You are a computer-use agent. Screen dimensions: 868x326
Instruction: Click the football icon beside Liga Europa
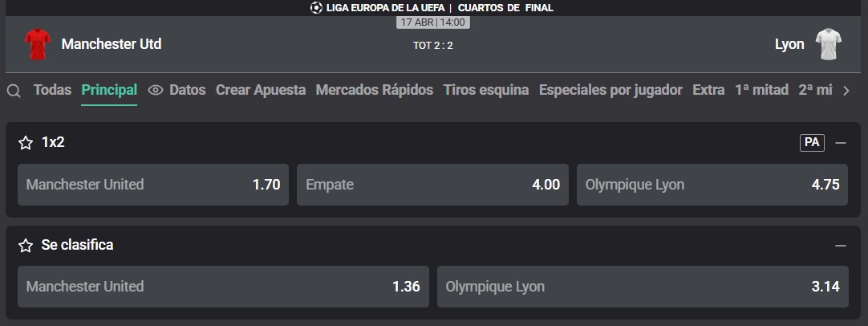316,8
